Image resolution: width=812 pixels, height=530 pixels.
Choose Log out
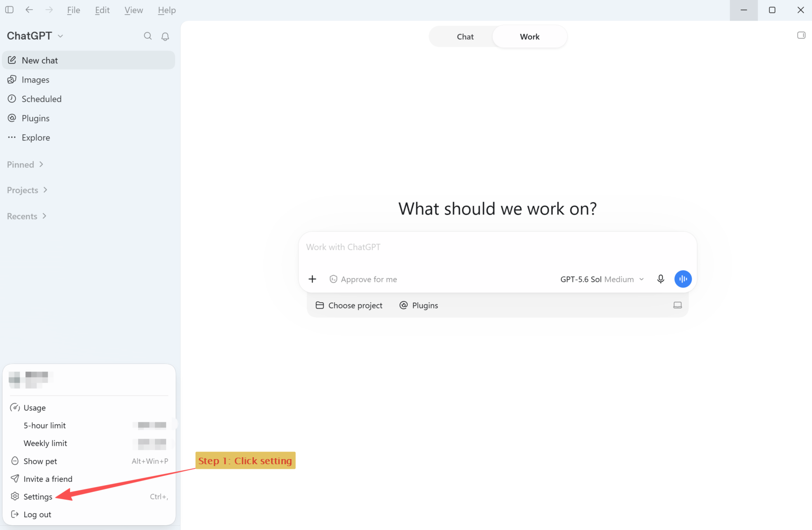point(89,514)
